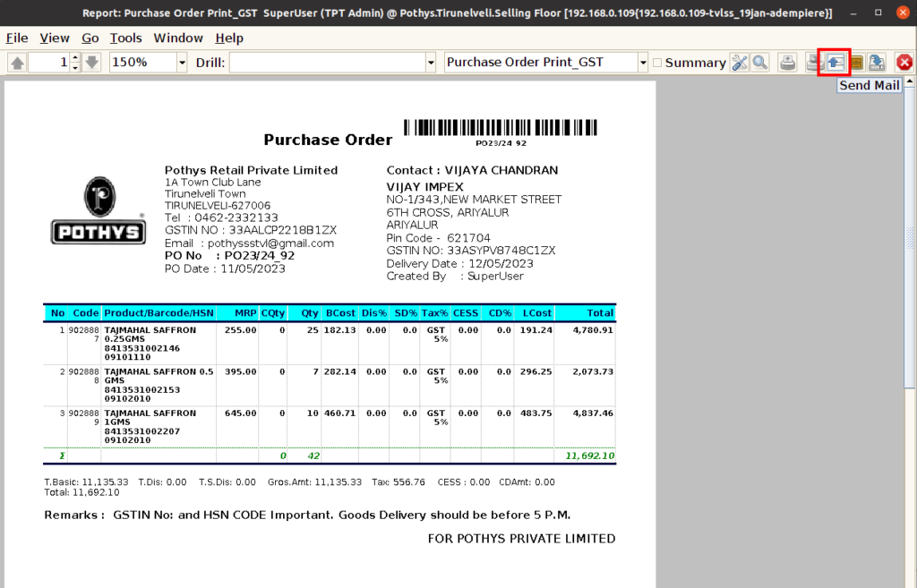Open the Purchase Order Print_GST format dropdown

[643, 63]
